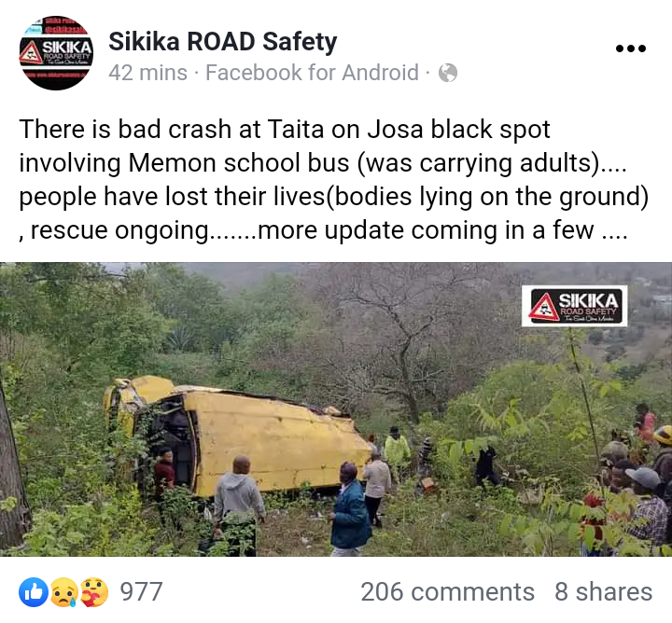The image size is (672, 623).
Task: Open the three-dot post options menu
Action: [630, 48]
